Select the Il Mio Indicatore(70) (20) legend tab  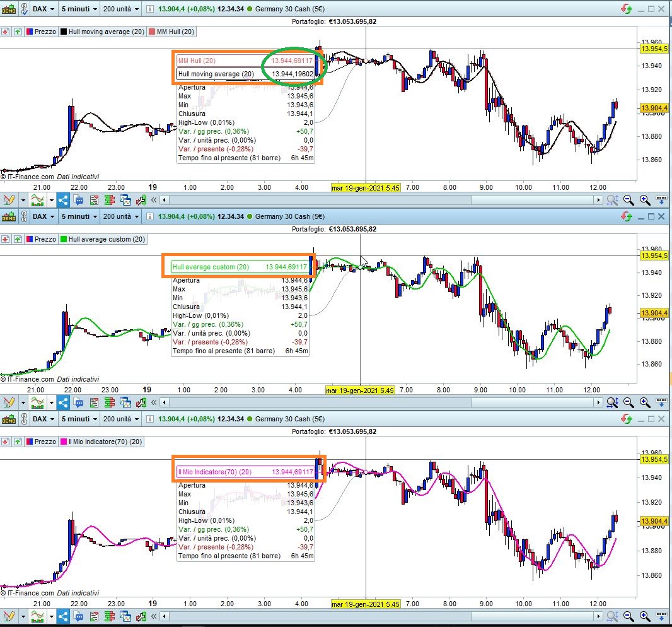101,442
